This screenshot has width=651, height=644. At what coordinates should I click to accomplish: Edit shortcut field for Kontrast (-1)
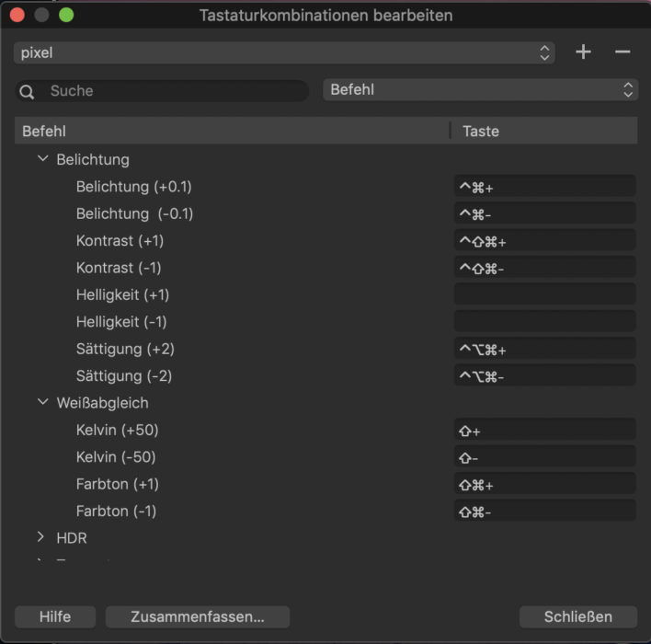[544, 268]
